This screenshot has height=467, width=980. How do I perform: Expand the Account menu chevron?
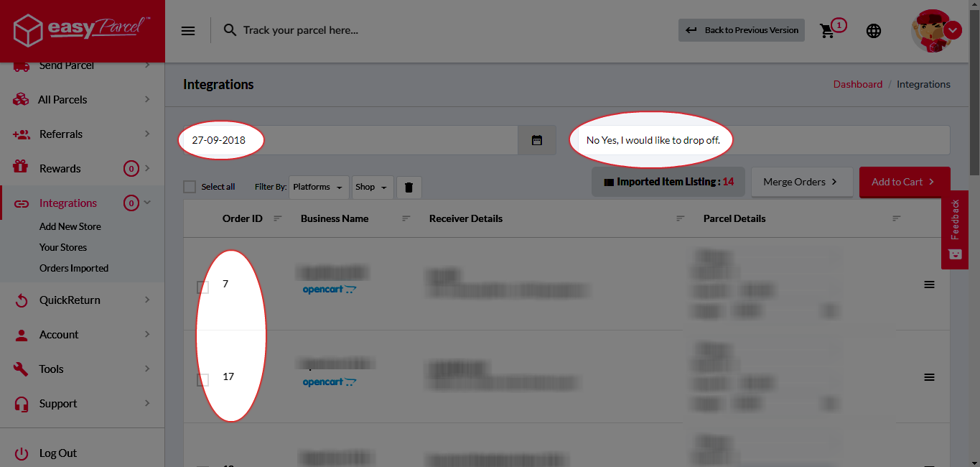pyautogui.click(x=147, y=334)
